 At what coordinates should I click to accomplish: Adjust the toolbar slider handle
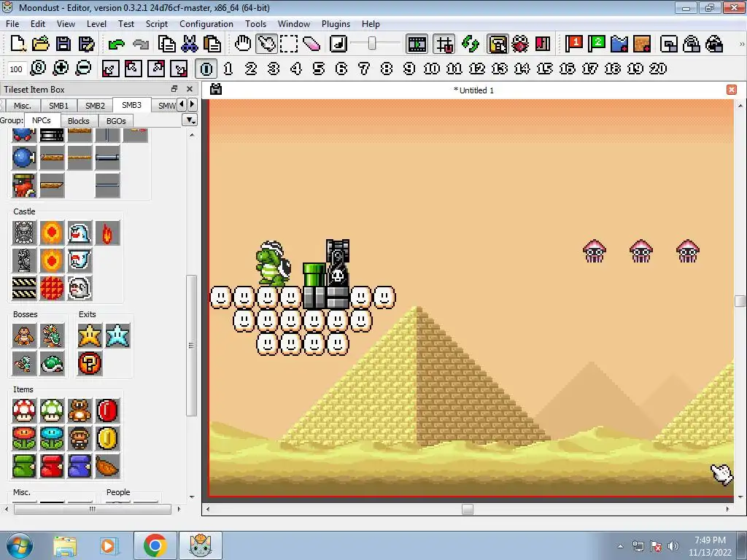coord(372,44)
